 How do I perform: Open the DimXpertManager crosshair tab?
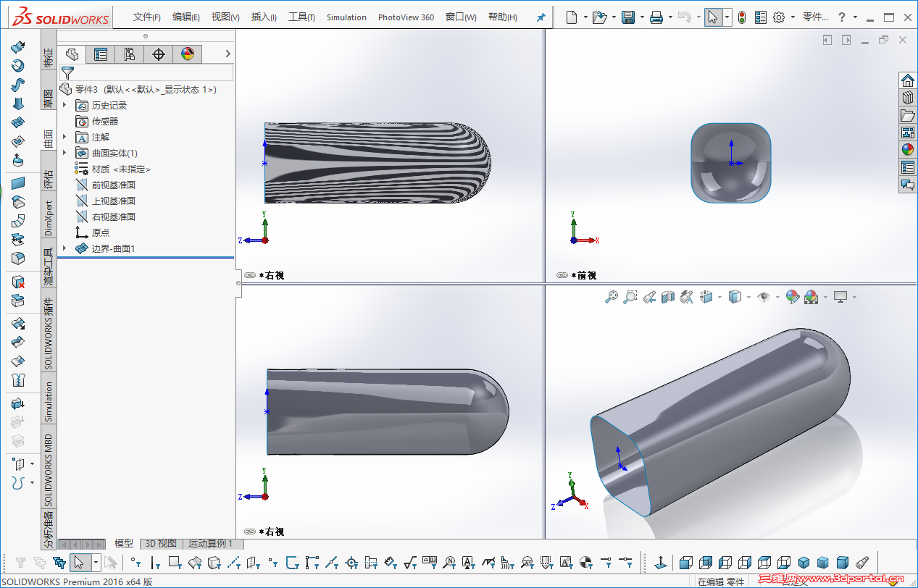tap(159, 54)
